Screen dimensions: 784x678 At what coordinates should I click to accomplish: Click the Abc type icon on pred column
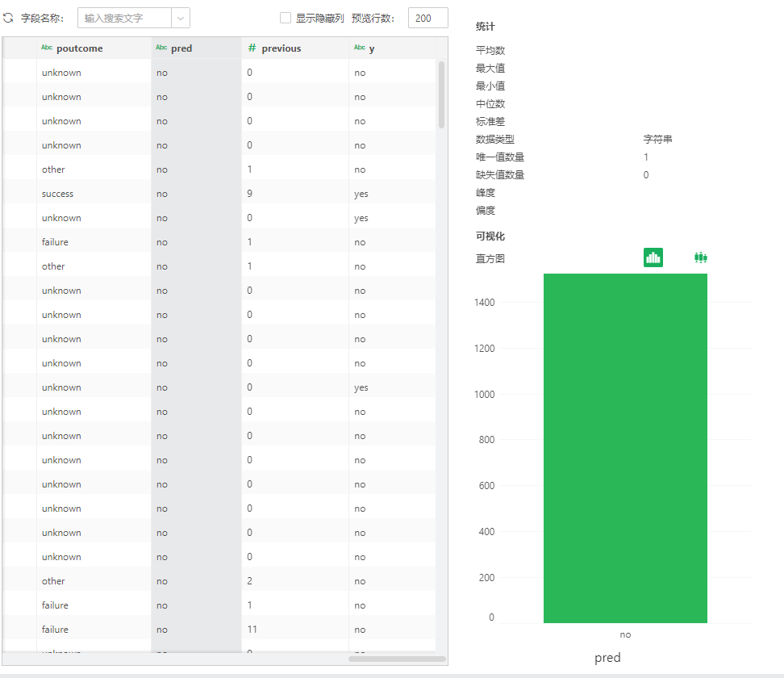(164, 48)
